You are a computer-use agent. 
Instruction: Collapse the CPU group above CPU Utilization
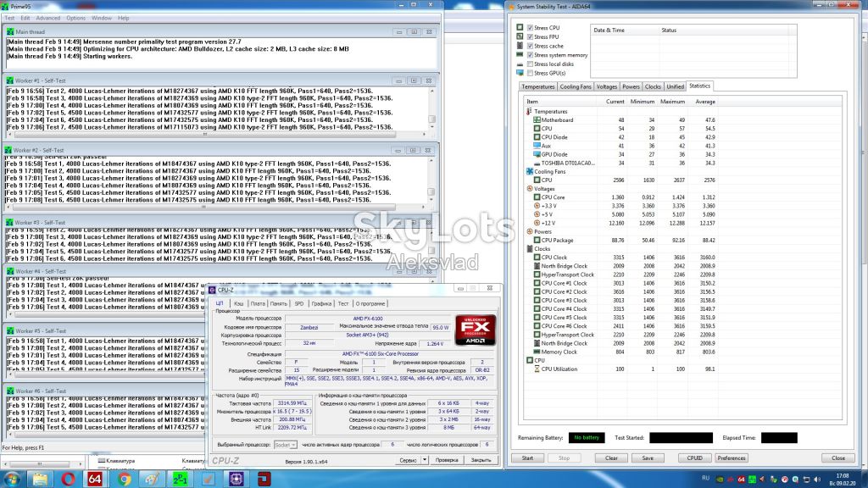pyautogui.click(x=529, y=360)
